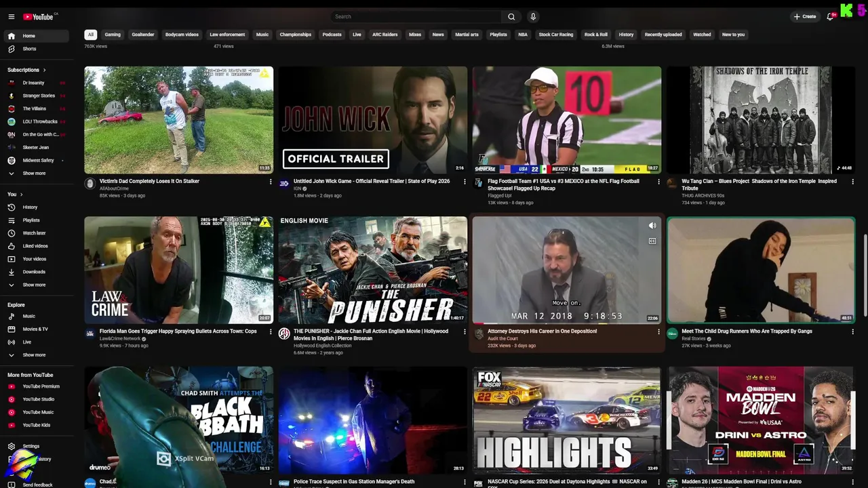Start voice search with microphone icon
The width and height of the screenshot is (868, 488).
click(x=533, y=16)
